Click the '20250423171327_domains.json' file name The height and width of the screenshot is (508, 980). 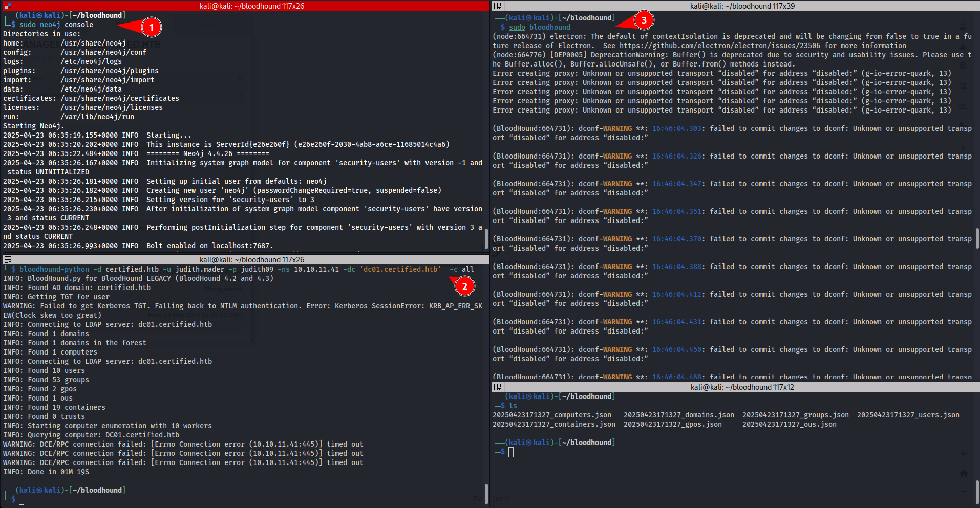(x=679, y=415)
